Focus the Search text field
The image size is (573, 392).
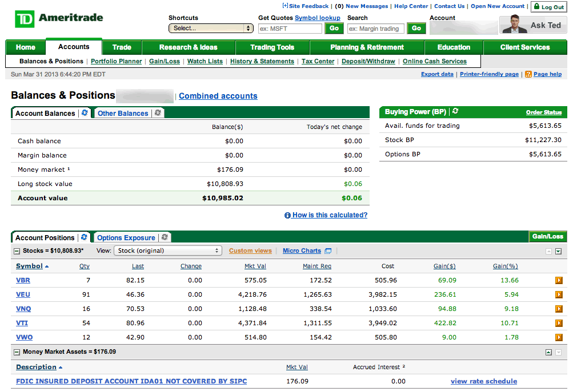[376, 29]
